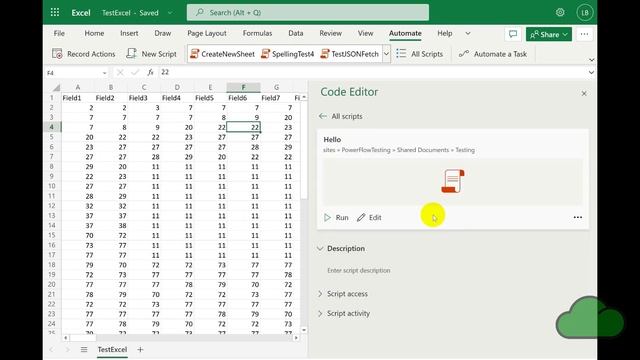This screenshot has height=360, width=640.
Task: Switch to the Page Layout tab
Action: 207,33
